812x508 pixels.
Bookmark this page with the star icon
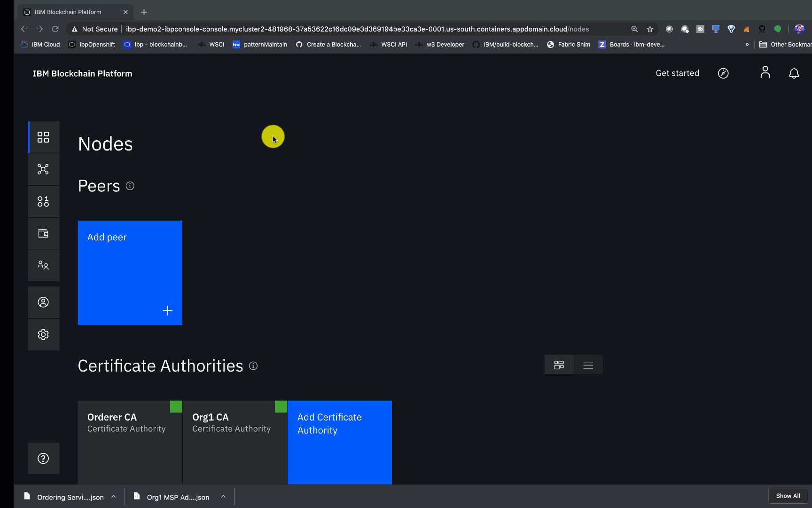650,29
